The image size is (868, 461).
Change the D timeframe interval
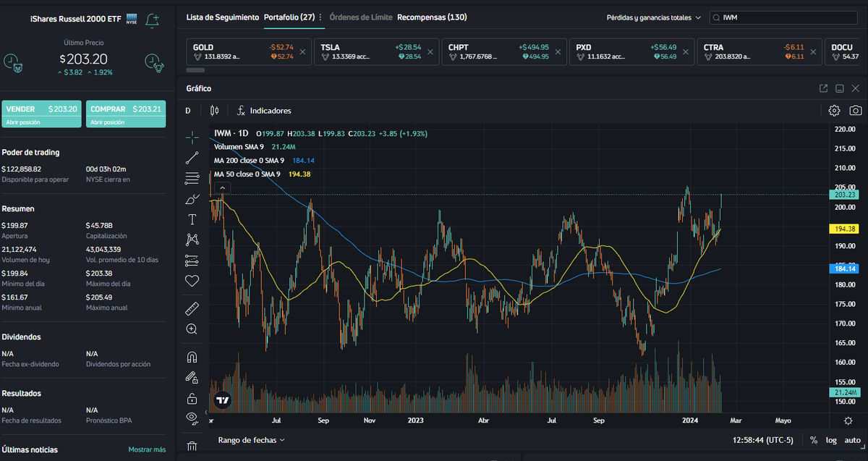[188, 111]
